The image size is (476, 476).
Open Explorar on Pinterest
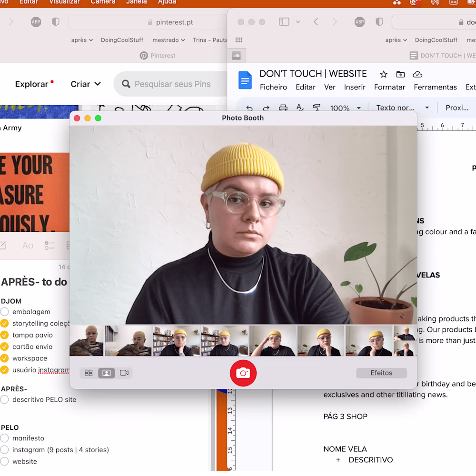coord(31,84)
